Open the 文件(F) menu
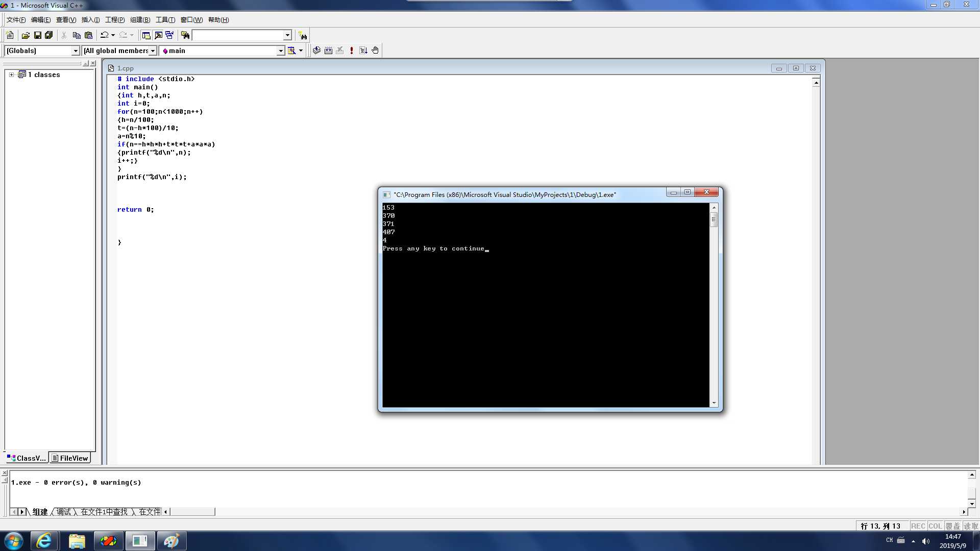 point(16,20)
